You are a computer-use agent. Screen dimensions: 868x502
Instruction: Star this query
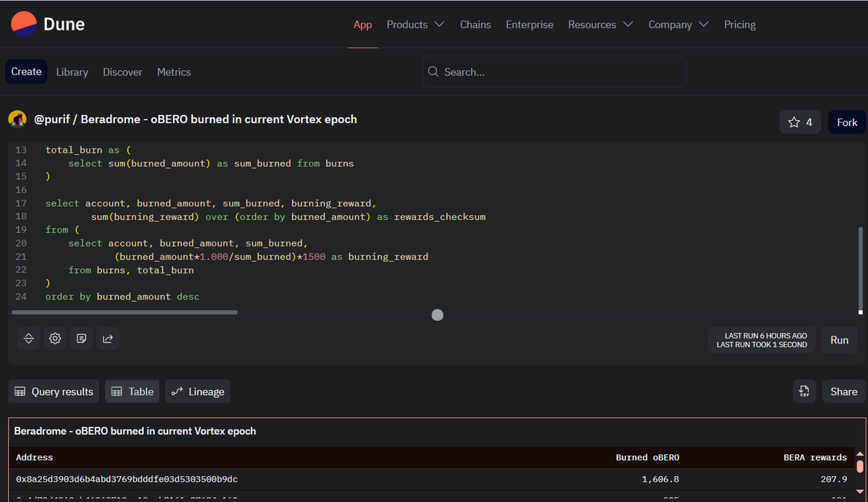tap(799, 122)
